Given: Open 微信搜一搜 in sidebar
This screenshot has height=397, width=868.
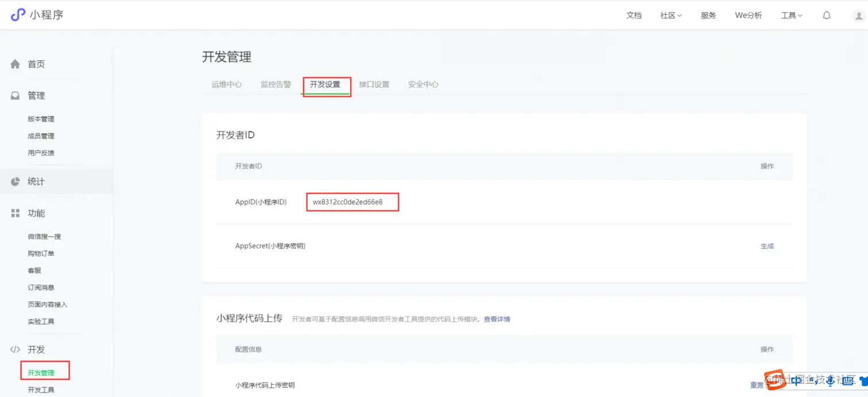Looking at the screenshot, I should pos(44,236).
